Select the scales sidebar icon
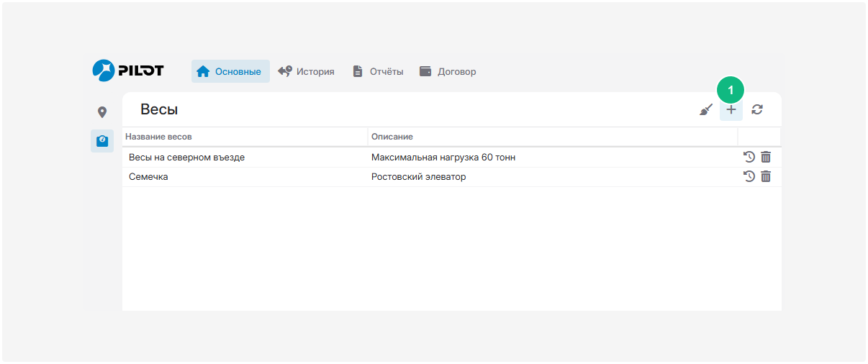Viewport: 868px width, 364px height. point(102,140)
